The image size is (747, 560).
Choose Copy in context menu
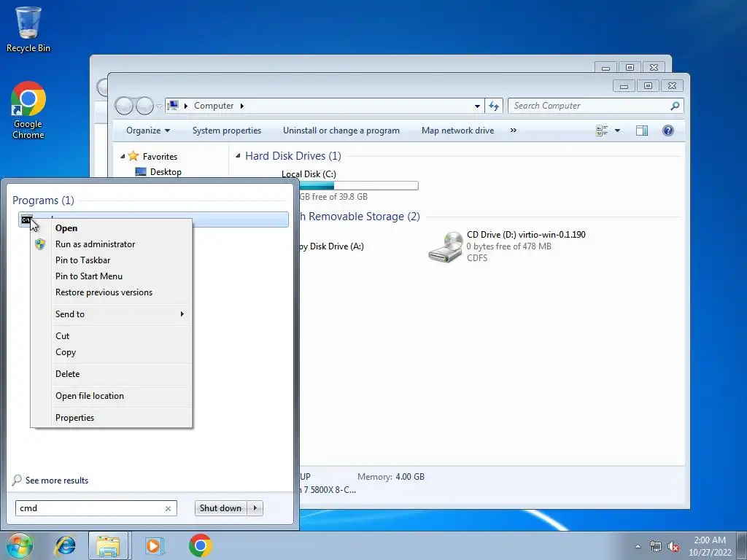click(x=112, y=352)
